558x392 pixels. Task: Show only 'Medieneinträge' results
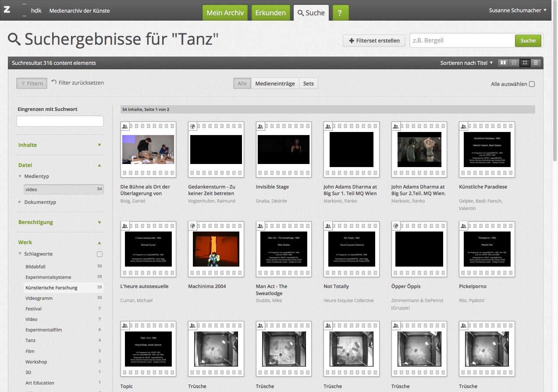(275, 84)
